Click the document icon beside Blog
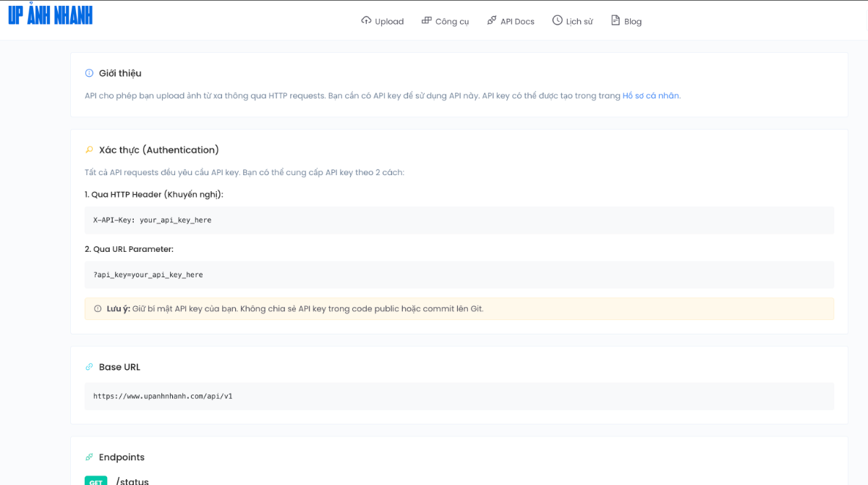The width and height of the screenshot is (868, 485). [616, 20]
